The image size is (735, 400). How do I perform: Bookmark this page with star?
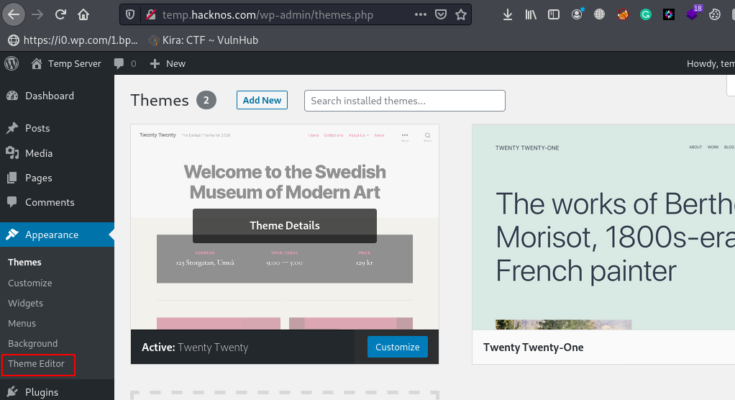461,15
